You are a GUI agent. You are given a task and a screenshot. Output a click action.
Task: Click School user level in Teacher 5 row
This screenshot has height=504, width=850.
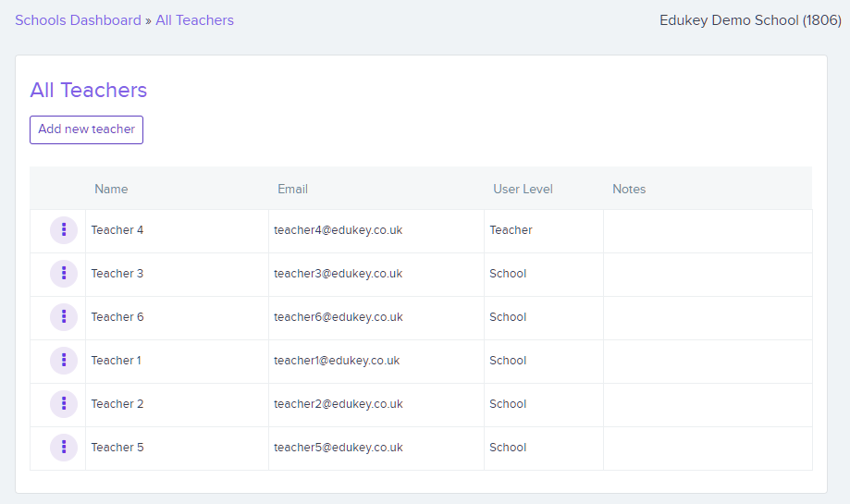508,448
